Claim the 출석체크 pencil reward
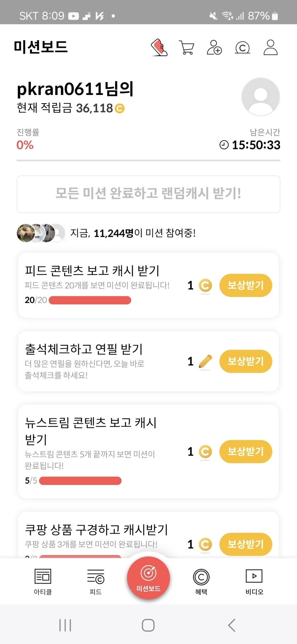This screenshot has height=644, width=297. click(x=245, y=361)
